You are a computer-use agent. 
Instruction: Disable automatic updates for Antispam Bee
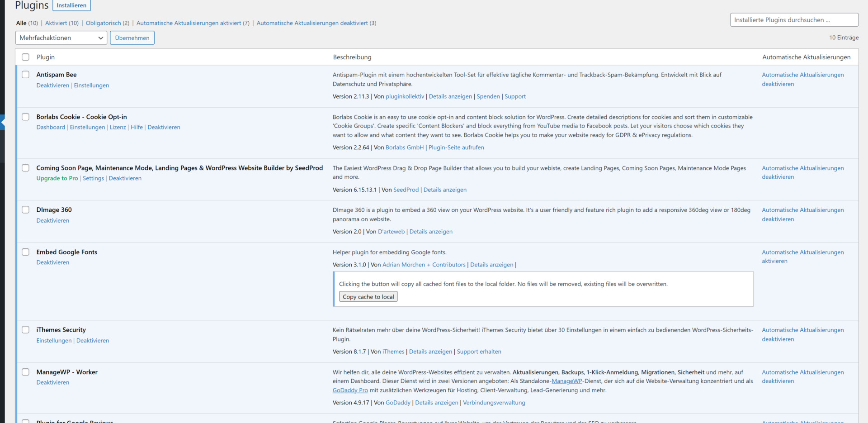click(803, 79)
